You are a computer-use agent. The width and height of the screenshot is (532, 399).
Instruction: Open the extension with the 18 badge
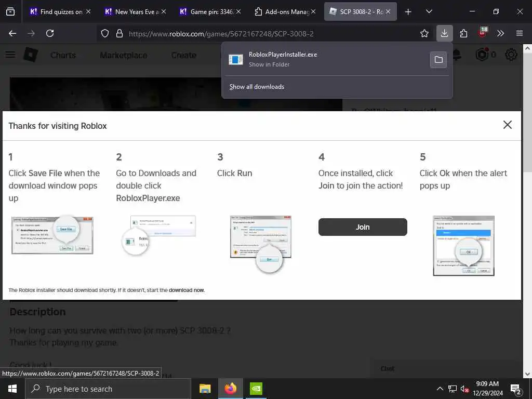click(483, 33)
